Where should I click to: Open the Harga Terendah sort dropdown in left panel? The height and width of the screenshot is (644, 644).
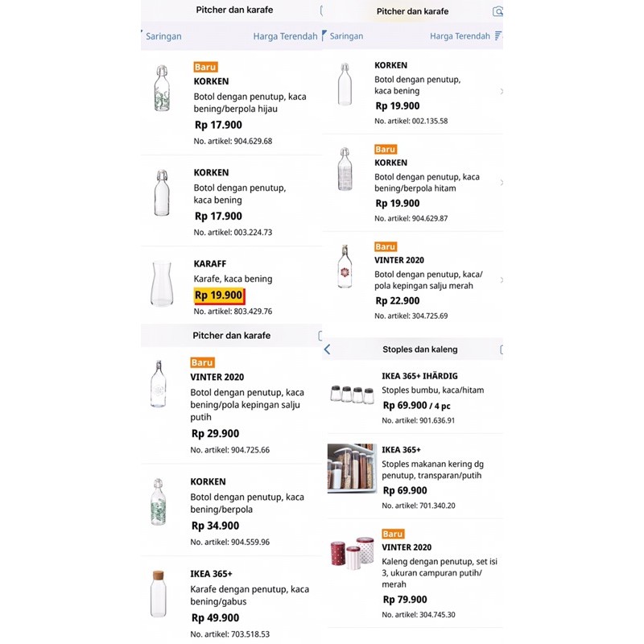[285, 36]
